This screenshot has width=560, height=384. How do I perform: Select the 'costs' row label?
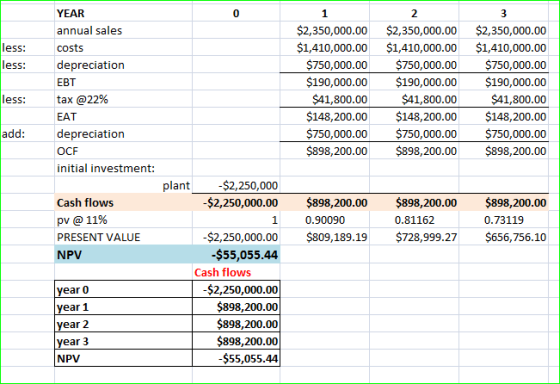[x=70, y=48]
